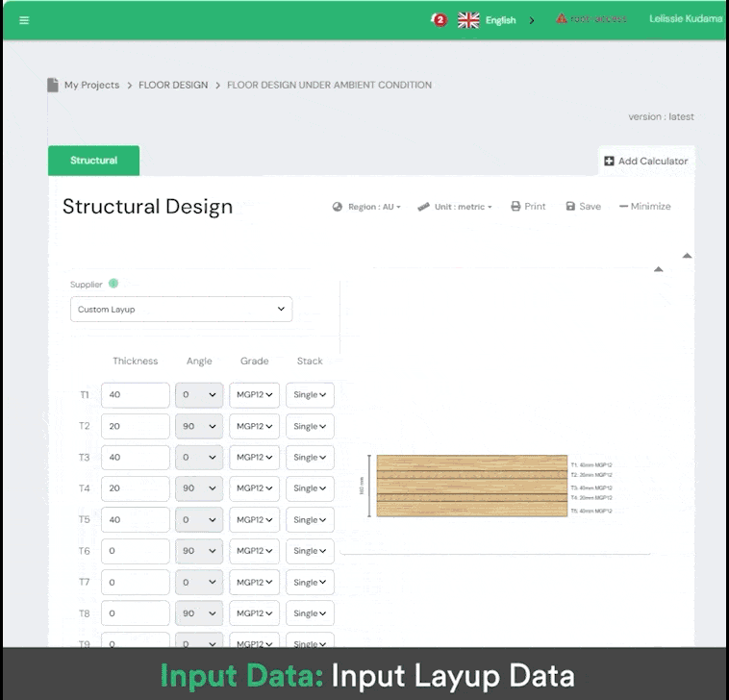Minimize the Structural Design panel

(x=645, y=206)
